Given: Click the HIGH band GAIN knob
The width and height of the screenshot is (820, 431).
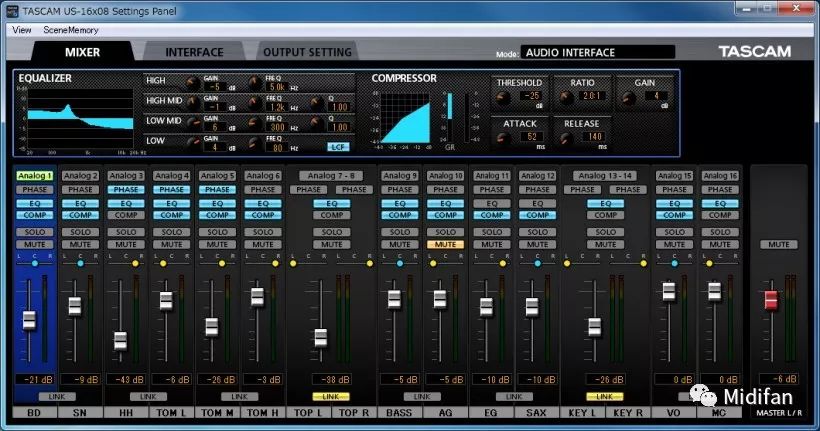Looking at the screenshot, I should 192,83.
